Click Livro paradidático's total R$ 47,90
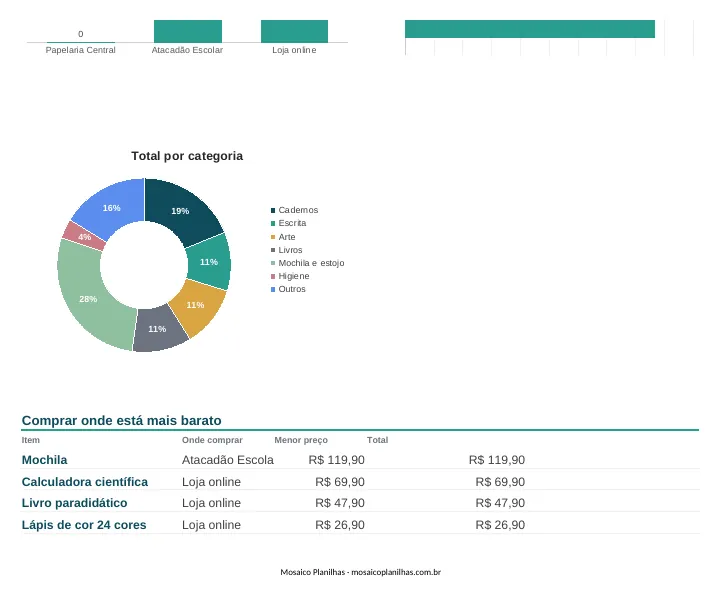Image resolution: width=719 pixels, height=597 pixels. (x=500, y=503)
